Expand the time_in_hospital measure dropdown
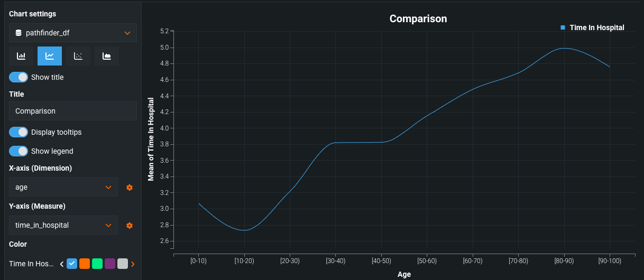This screenshot has height=280, width=644. click(63, 225)
